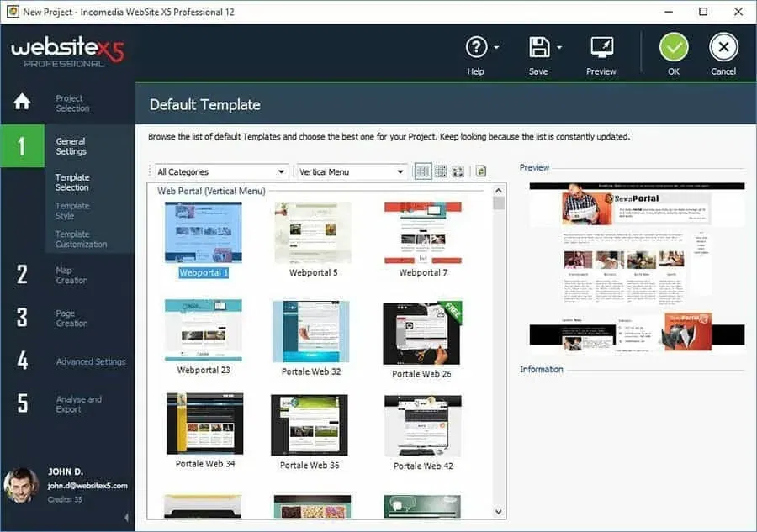Click the Save floppy disk icon
The image size is (757, 532).
[x=538, y=47]
